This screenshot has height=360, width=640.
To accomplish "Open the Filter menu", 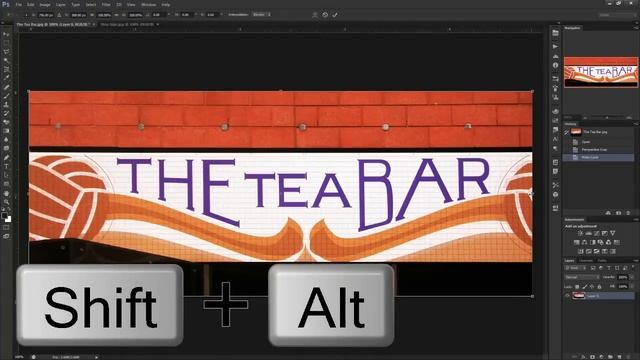I will click(x=106, y=4).
